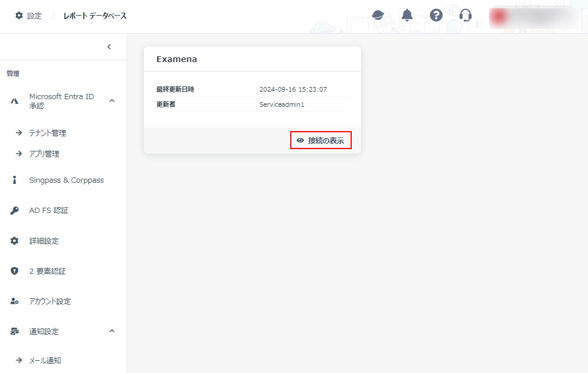Collapse the Microsoft Entra ID 承認 section
Screen dimensions: 588x373
(x=112, y=101)
